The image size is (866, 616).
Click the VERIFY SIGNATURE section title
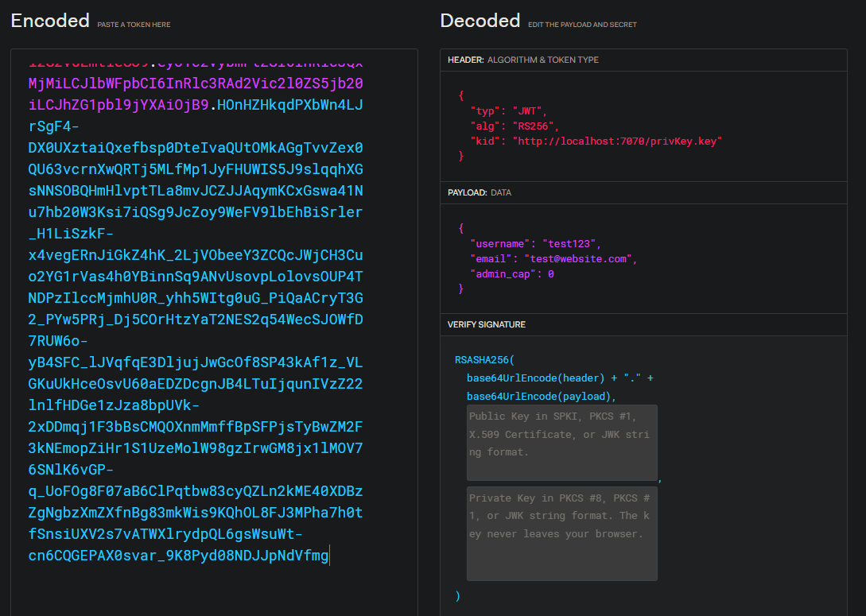tap(486, 324)
